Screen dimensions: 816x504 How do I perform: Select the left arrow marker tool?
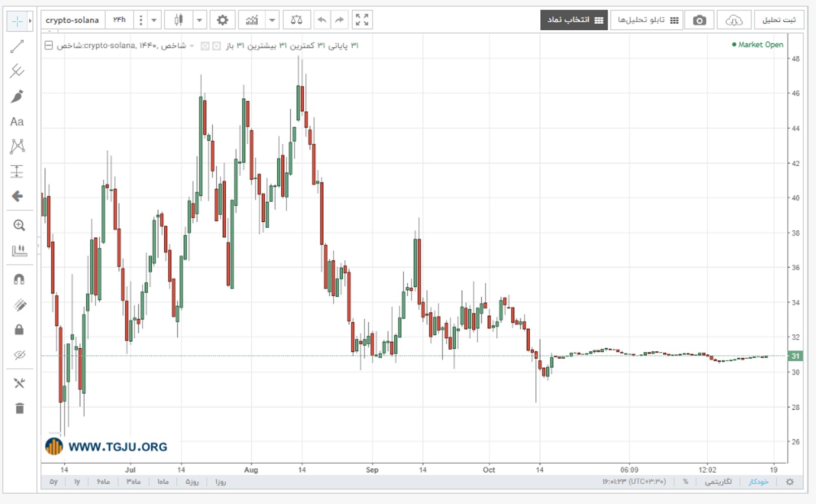pos(17,196)
